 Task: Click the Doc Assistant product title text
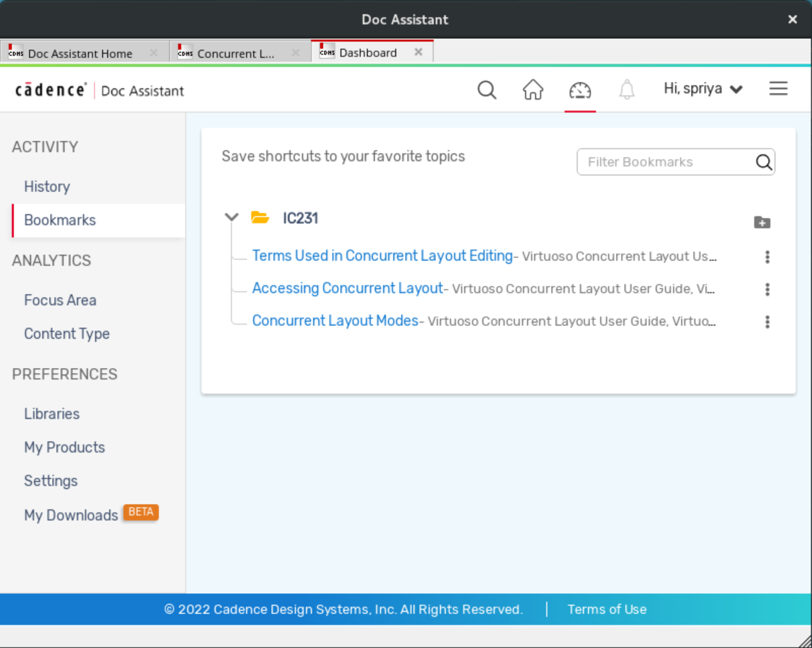click(142, 91)
